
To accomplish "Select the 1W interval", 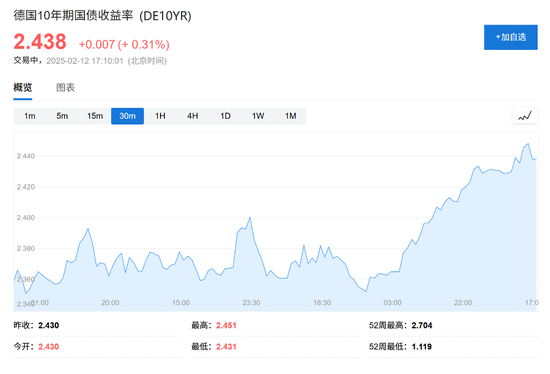I will (258, 116).
